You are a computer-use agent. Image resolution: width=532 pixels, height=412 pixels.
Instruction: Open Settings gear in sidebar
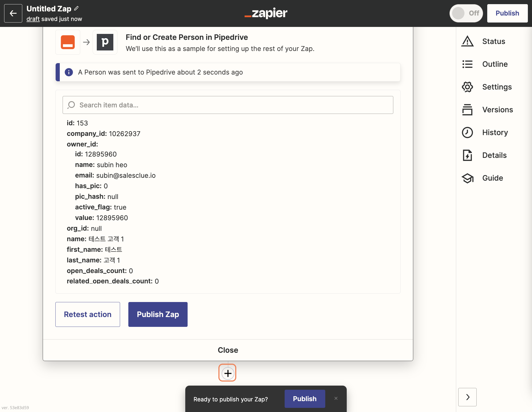(467, 87)
